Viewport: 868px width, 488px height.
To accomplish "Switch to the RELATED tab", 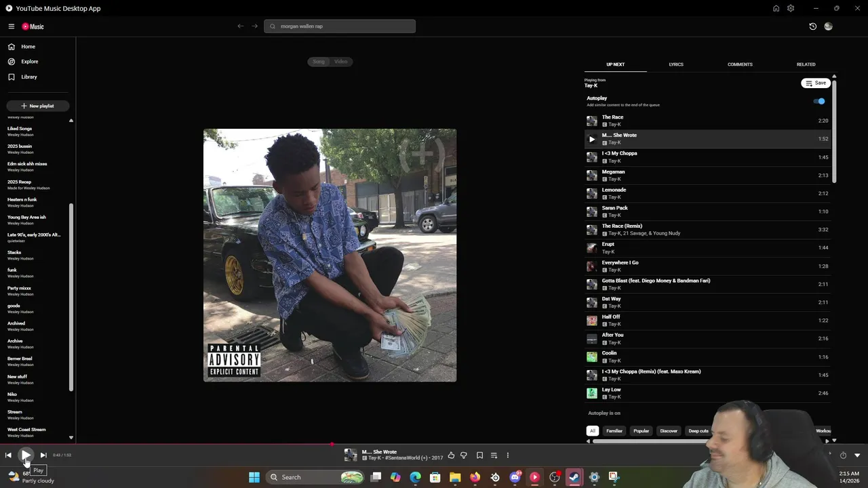I will point(806,64).
